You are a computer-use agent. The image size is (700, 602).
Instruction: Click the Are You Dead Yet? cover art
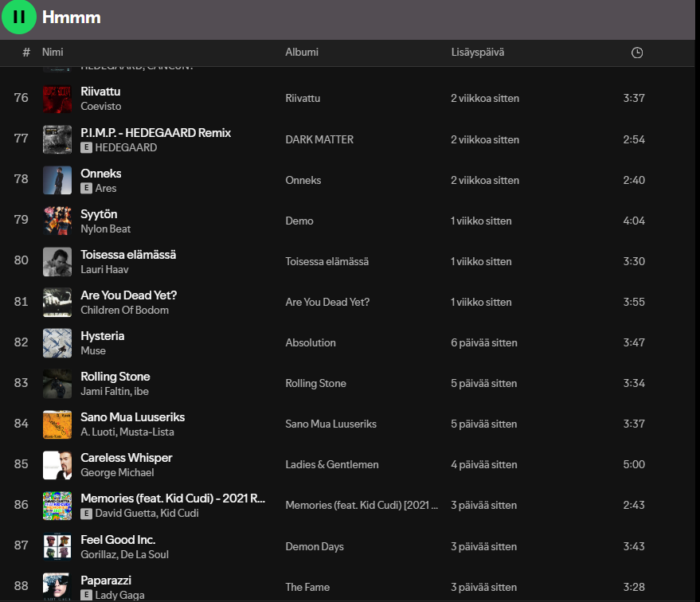point(57,302)
